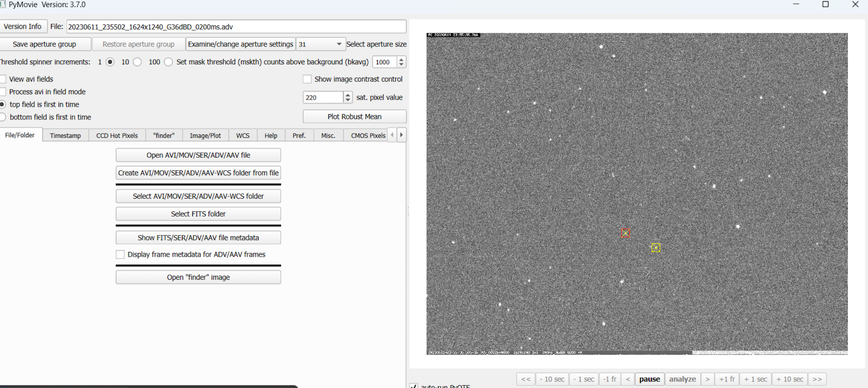Open the CCD Hot Pixels tab
This screenshot has width=868, height=388.
(x=117, y=136)
